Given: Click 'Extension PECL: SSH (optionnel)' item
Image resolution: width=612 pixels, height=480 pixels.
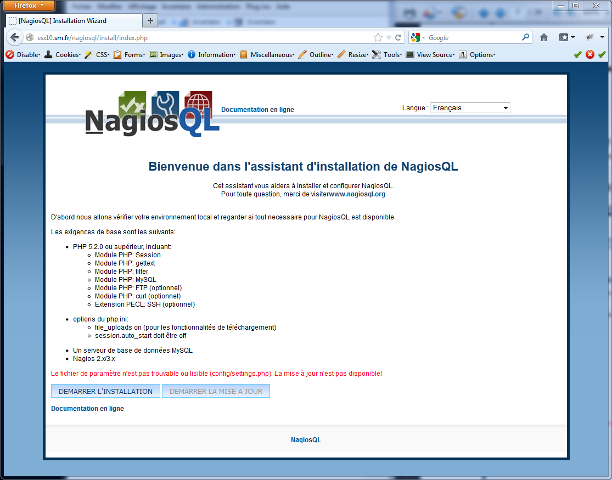Looking at the screenshot, I should coord(145,304).
